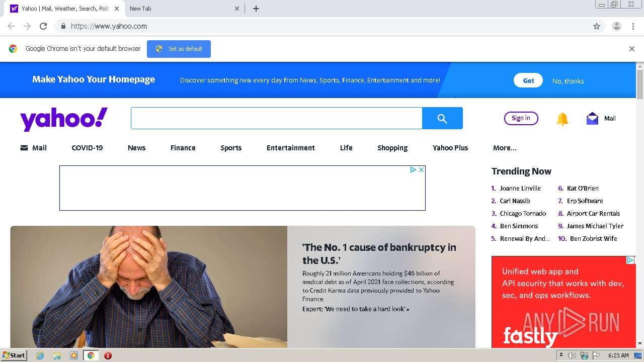Click the Sign in button

point(521,118)
